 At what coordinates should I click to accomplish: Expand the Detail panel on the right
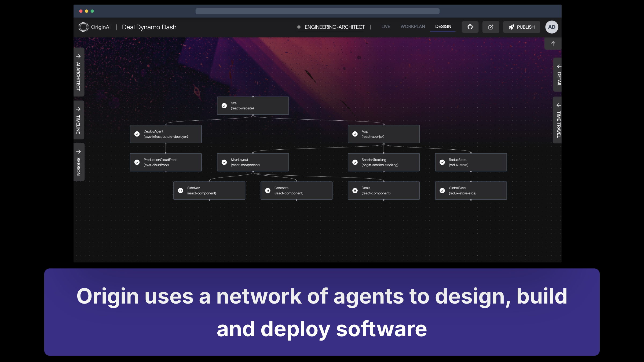558,75
